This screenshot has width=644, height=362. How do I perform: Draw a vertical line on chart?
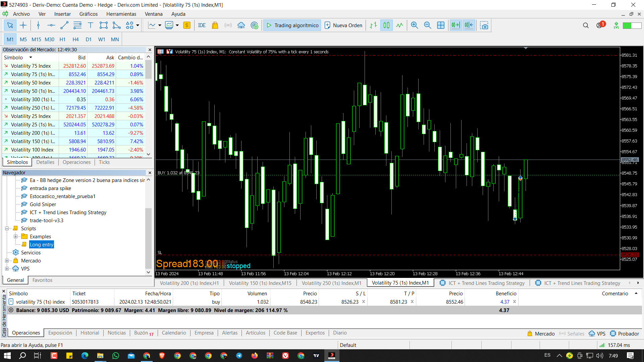point(38,25)
